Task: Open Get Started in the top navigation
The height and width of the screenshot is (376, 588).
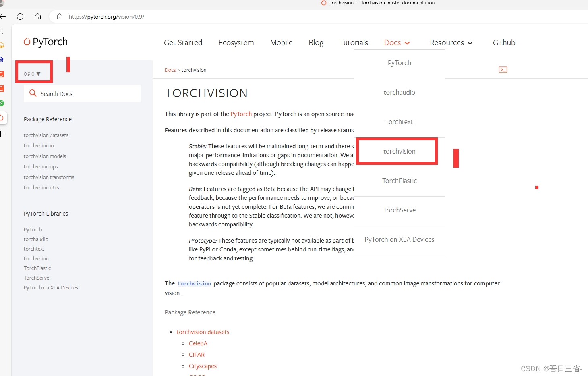Action: (x=183, y=43)
